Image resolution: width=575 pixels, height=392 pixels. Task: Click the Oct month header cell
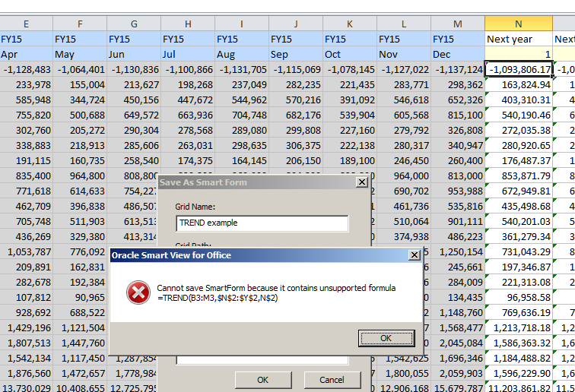coord(350,54)
